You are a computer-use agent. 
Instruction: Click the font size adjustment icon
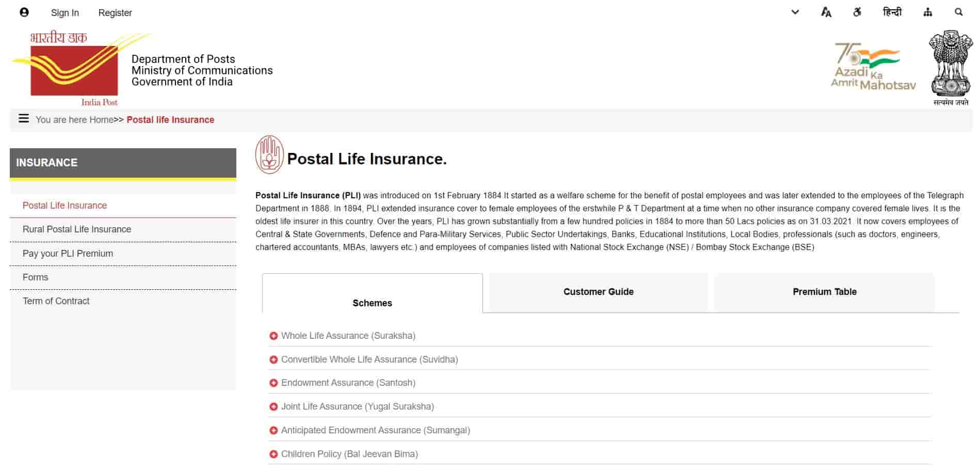[x=826, y=12]
